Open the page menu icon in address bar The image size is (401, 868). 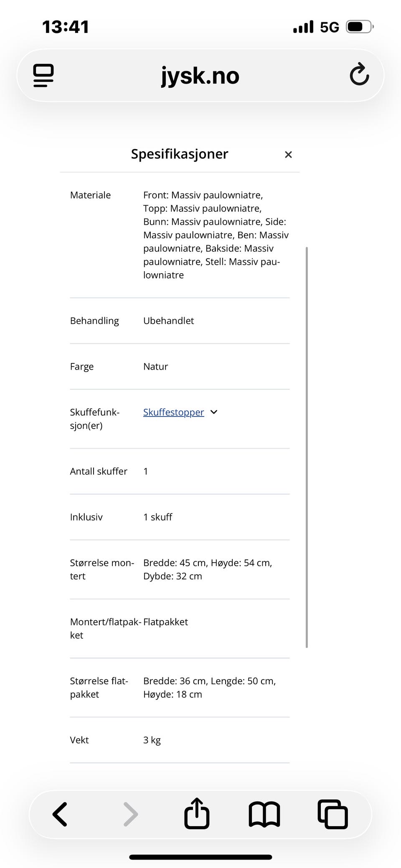pyautogui.click(x=43, y=76)
